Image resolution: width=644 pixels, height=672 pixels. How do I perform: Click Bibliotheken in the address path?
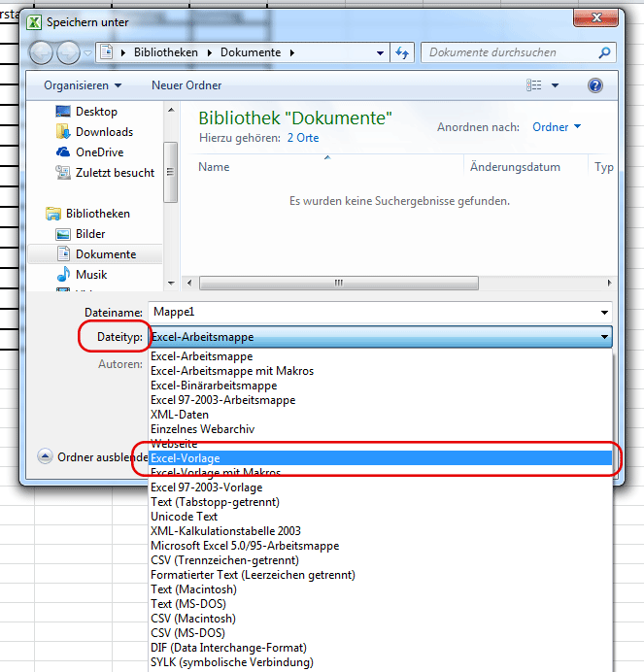pos(166,52)
